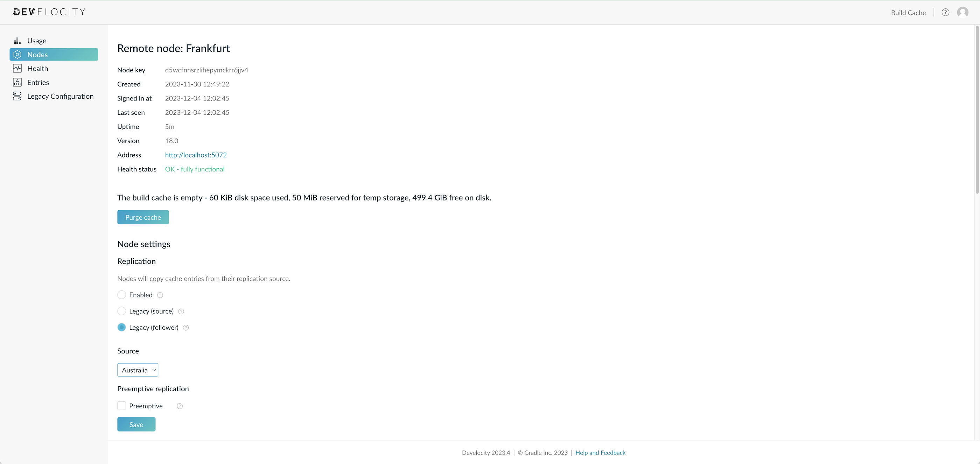Image resolution: width=980 pixels, height=464 pixels.
Task: Open the user avatar menu
Action: 962,13
